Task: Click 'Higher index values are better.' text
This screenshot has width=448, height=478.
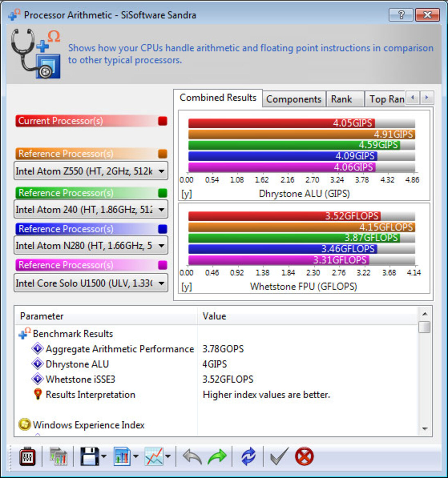Action: click(266, 395)
